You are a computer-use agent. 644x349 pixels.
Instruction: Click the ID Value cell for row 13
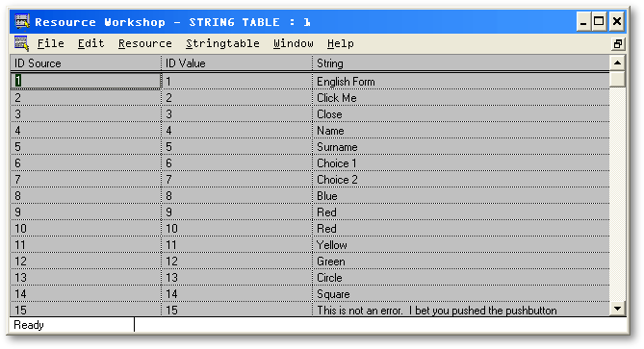[x=237, y=278]
